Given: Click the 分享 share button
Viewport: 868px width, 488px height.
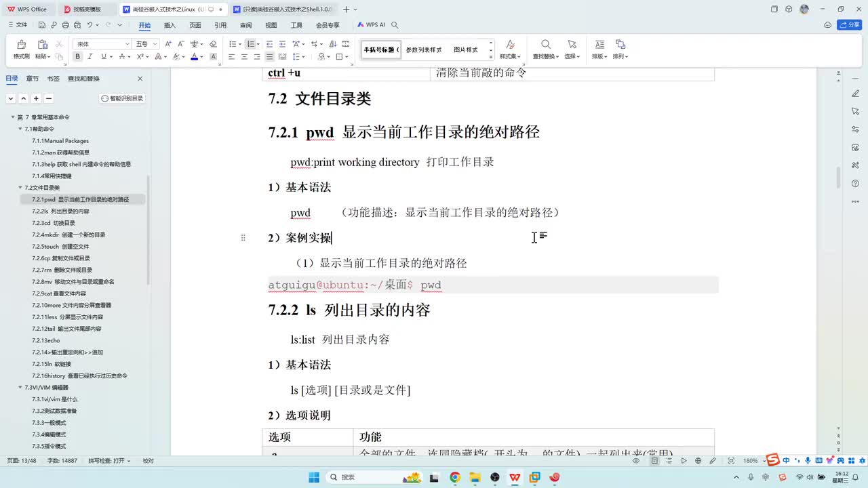Looking at the screenshot, I should tap(850, 25).
